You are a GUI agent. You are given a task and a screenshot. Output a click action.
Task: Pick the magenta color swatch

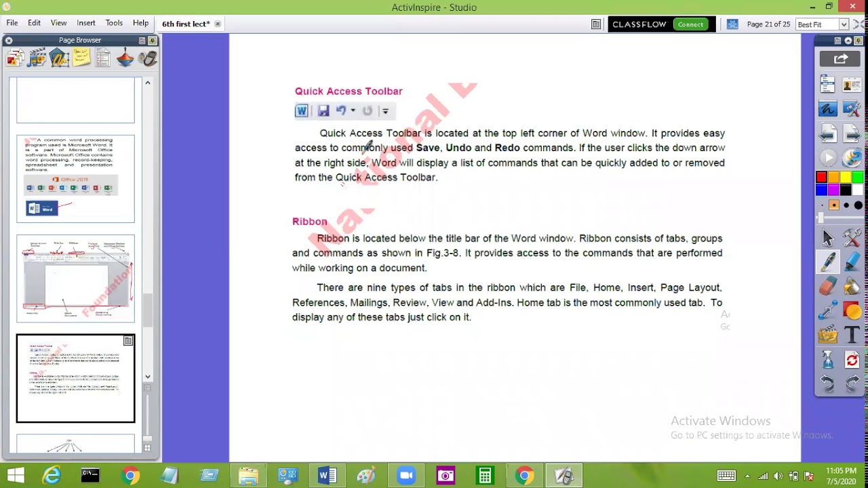[x=833, y=190]
